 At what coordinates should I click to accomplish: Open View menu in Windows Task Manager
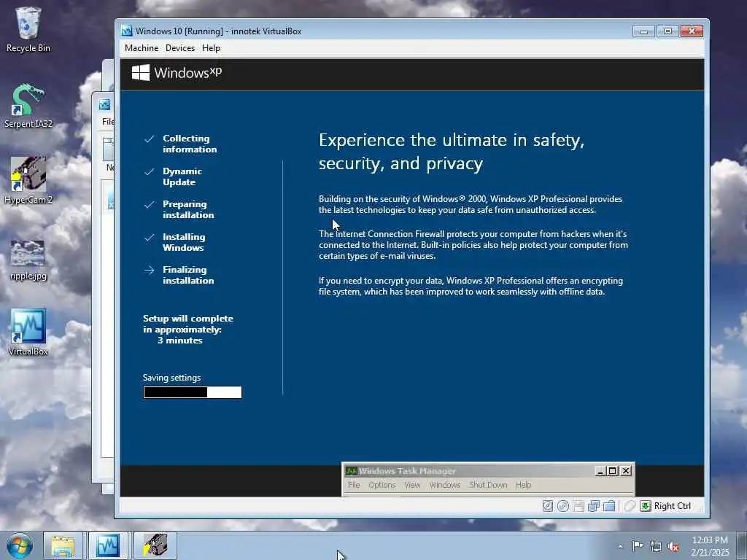pyautogui.click(x=413, y=485)
